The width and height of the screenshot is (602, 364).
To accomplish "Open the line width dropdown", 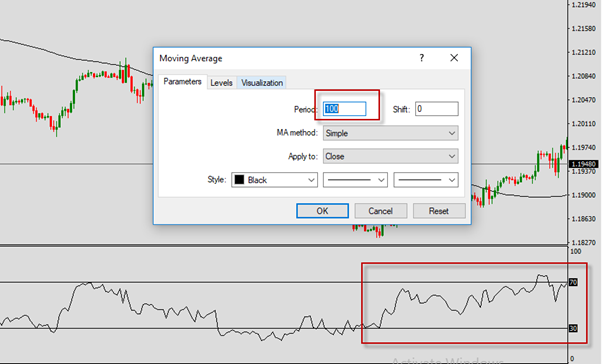I will (x=426, y=180).
